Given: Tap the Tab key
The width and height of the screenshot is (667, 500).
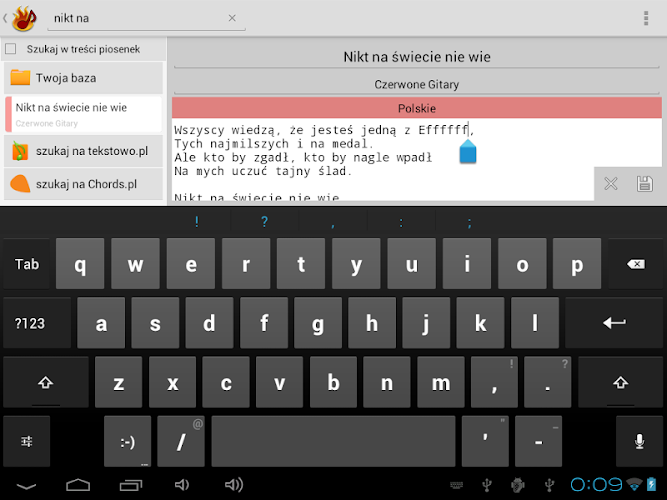Looking at the screenshot, I should coord(27,264).
